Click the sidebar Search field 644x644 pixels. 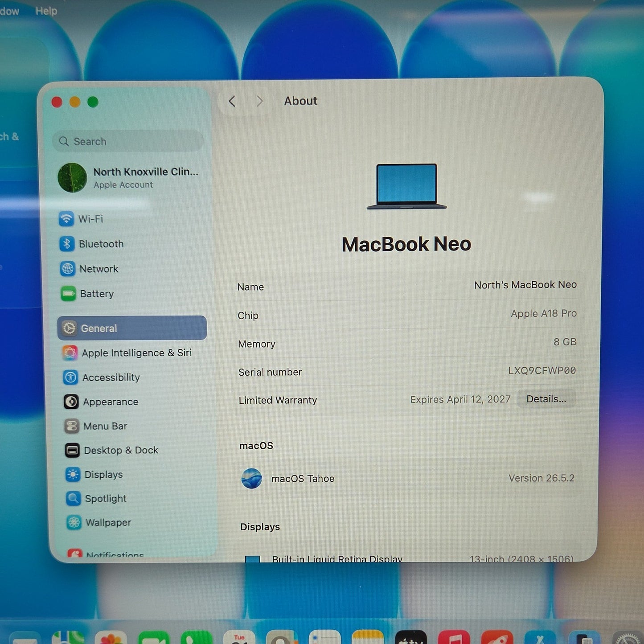[128, 141]
